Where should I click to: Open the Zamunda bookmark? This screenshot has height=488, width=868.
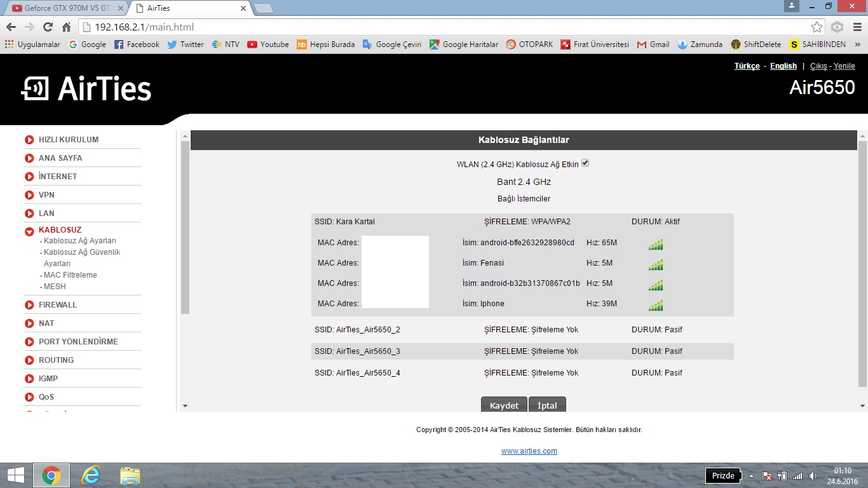[x=700, y=44]
